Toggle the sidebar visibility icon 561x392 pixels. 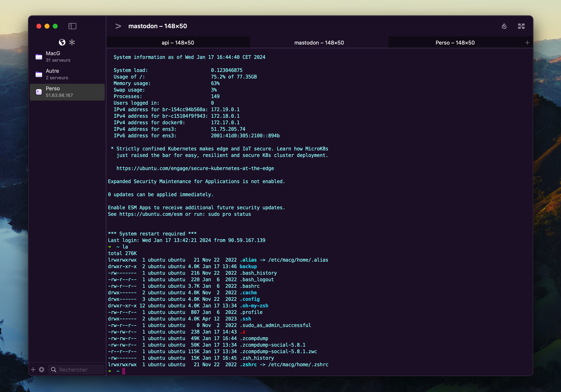73,26
